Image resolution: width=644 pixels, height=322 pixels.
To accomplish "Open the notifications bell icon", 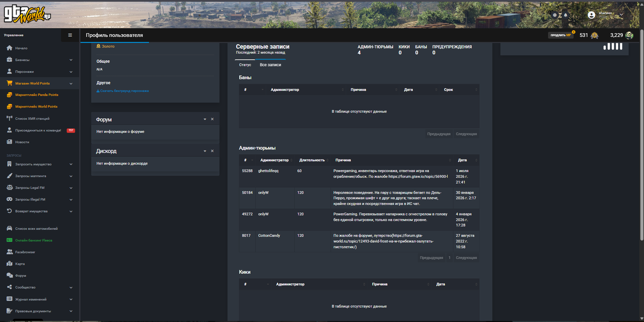I will point(565,15).
